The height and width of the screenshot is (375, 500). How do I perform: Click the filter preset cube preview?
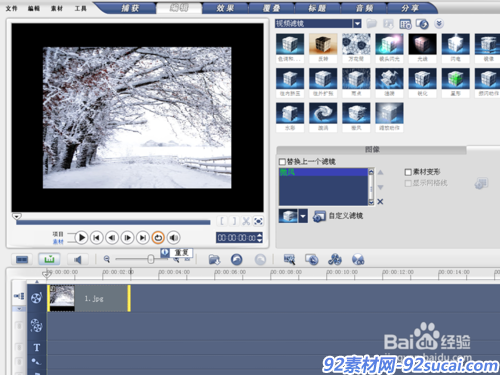point(289,216)
